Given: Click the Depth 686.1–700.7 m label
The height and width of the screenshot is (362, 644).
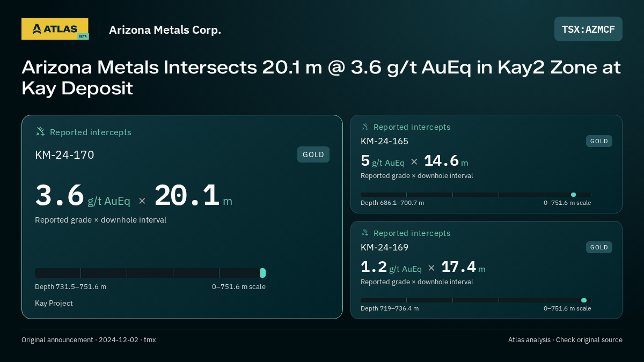Looking at the screenshot, I should (392, 203).
